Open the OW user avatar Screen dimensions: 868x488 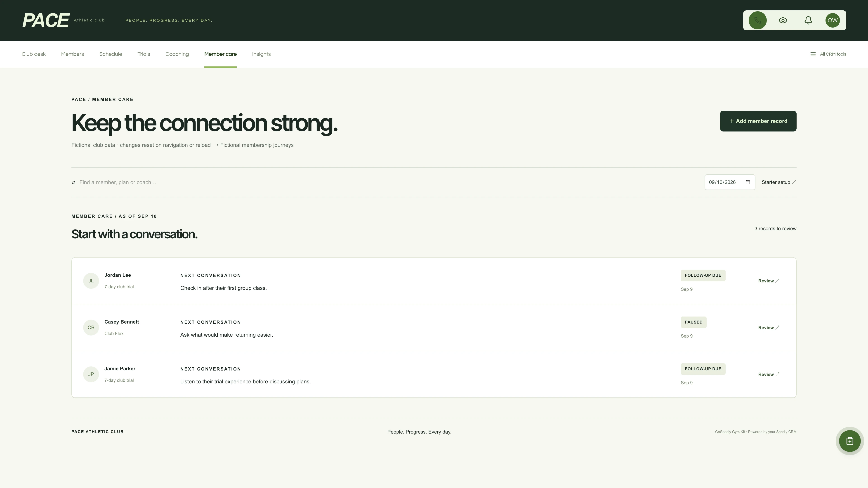point(832,20)
